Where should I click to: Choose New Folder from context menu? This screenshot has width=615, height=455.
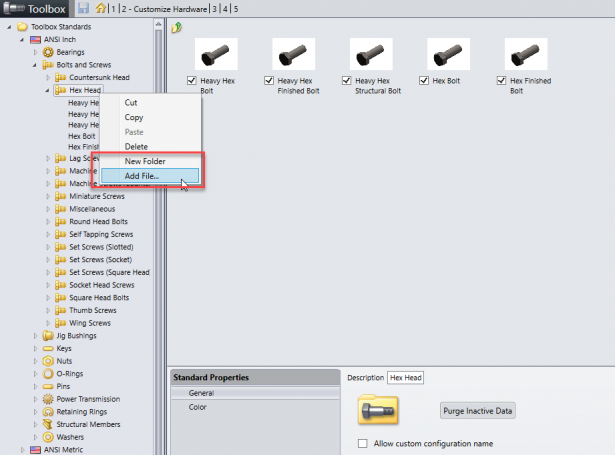point(151,161)
